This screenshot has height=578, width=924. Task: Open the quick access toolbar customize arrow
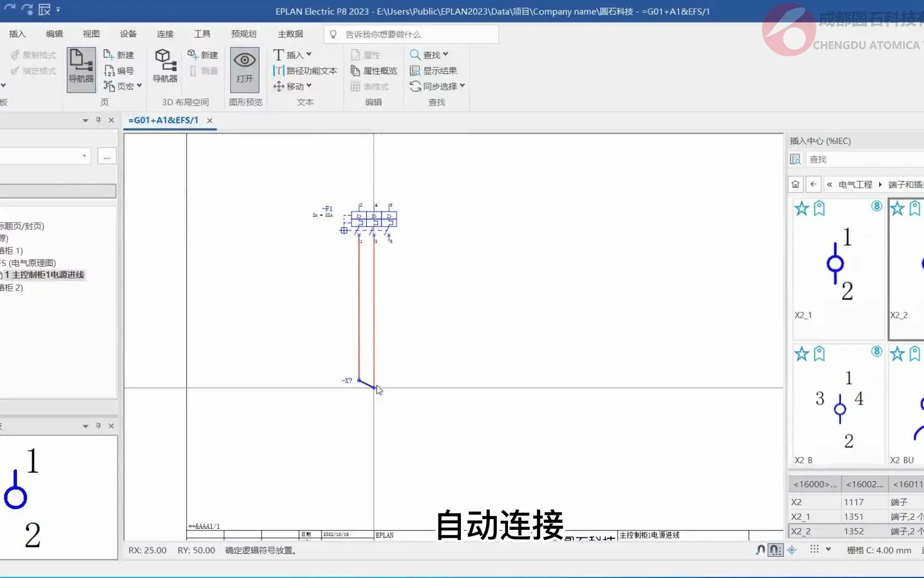coord(58,10)
